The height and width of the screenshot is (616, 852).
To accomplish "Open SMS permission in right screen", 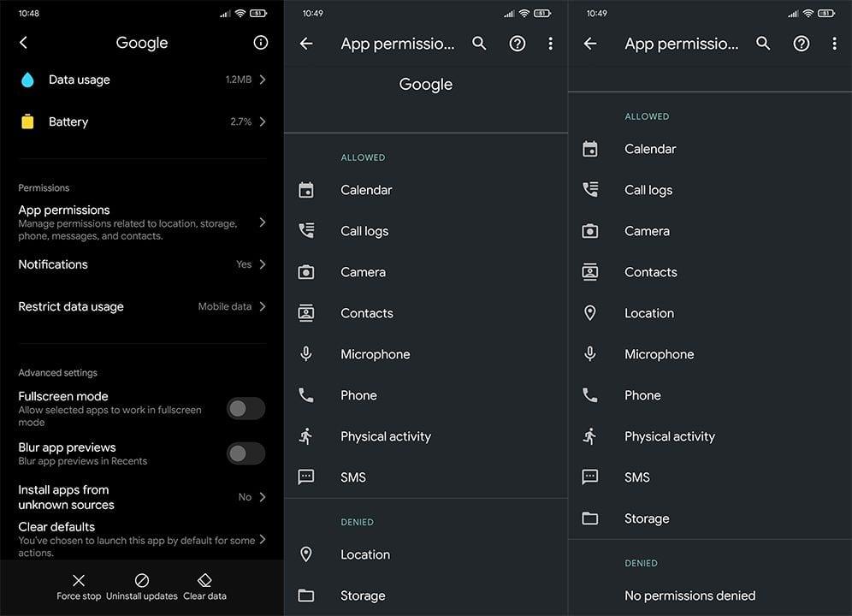I will point(710,477).
